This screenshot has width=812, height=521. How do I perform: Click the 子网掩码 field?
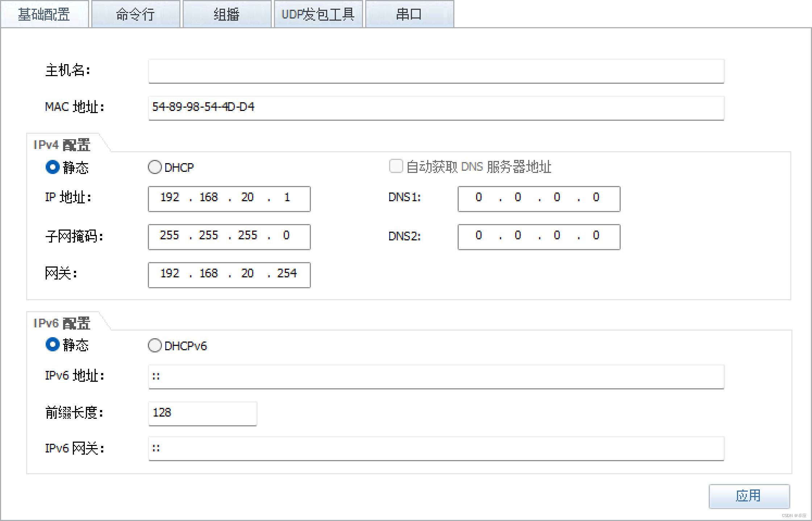(x=229, y=237)
